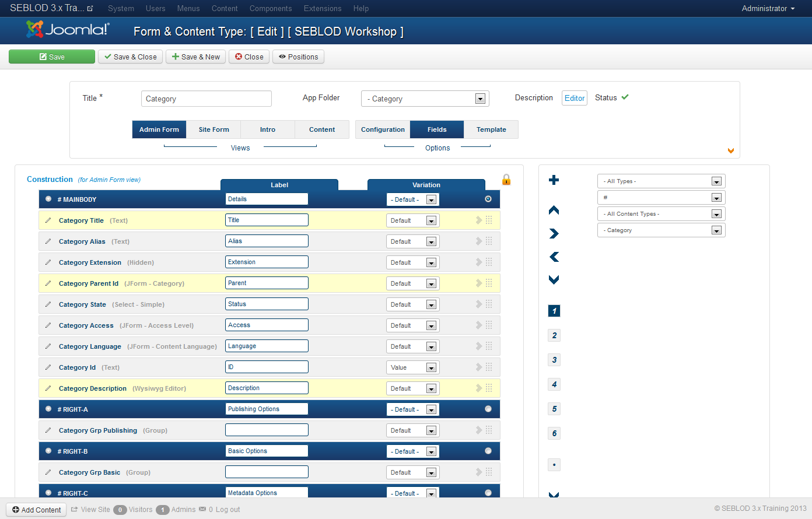The width and height of the screenshot is (812, 519).
Task: Click pencil edit icon for Category Access
Action: tap(48, 325)
